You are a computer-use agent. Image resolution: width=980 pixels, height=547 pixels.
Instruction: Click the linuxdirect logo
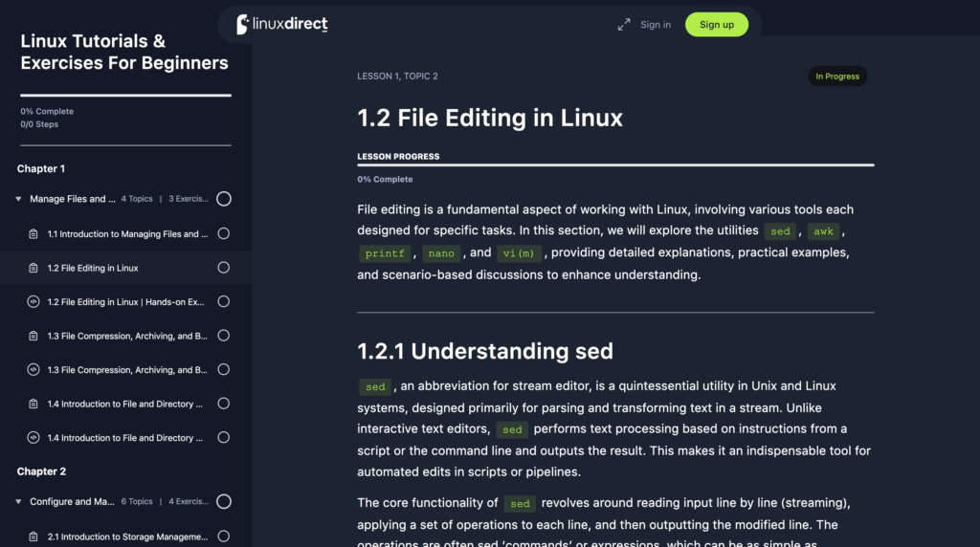[x=282, y=24]
